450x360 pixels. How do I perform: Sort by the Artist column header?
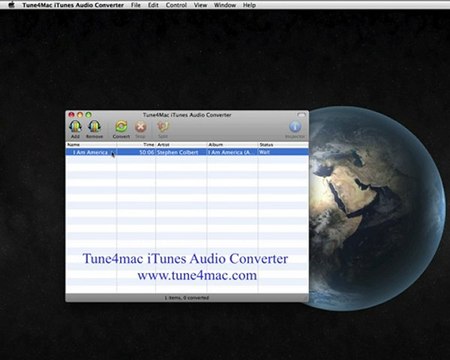(181, 145)
